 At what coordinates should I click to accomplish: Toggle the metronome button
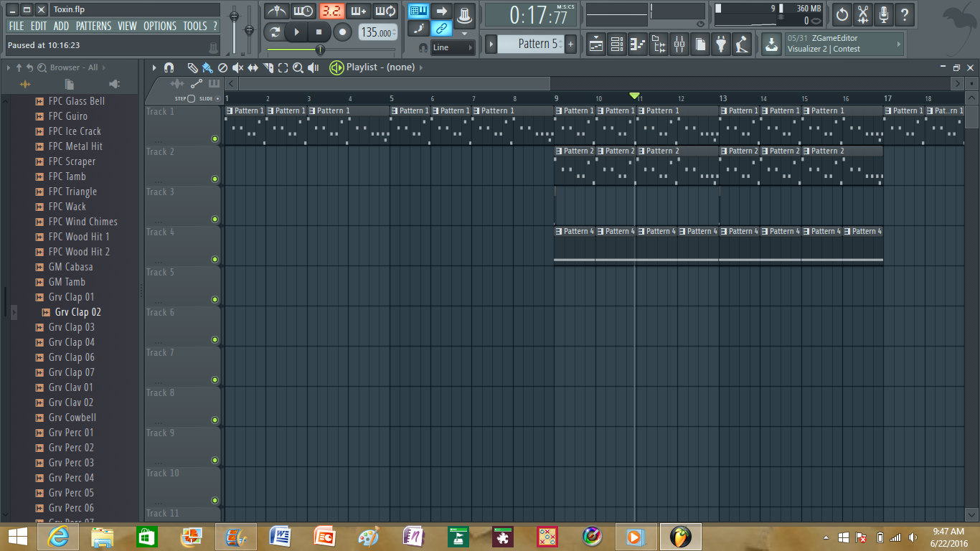[276, 11]
